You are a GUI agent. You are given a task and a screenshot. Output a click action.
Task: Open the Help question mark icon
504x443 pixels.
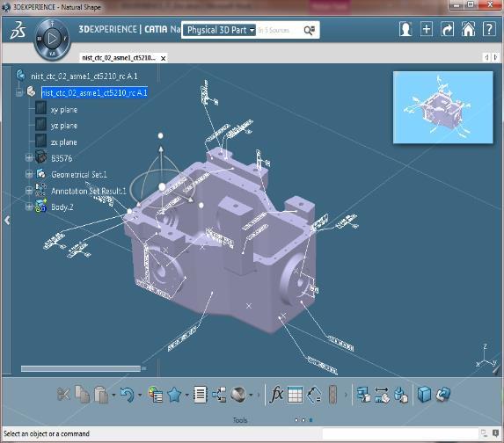(x=489, y=29)
